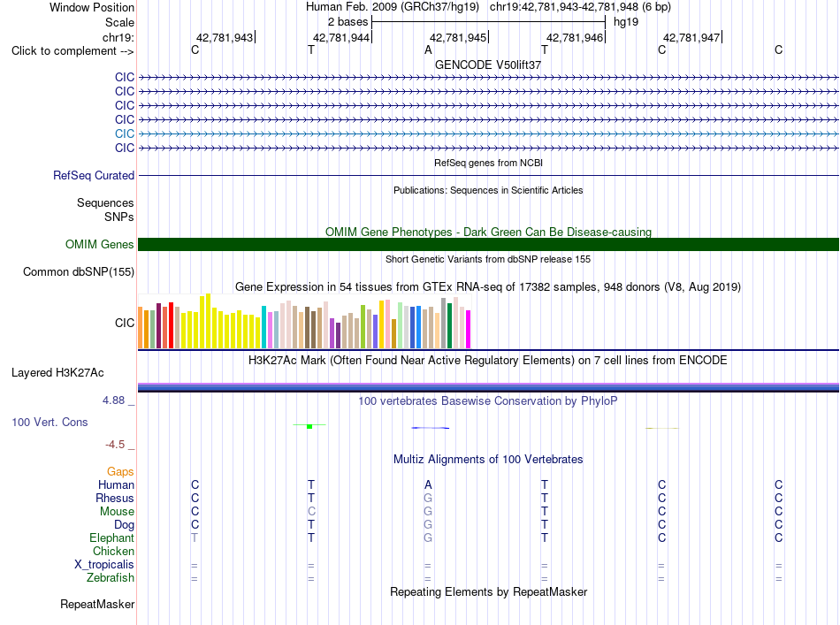This screenshot has width=840, height=625.
Task: Click the teal bar in GTEx expression chart
Action: 263,327
